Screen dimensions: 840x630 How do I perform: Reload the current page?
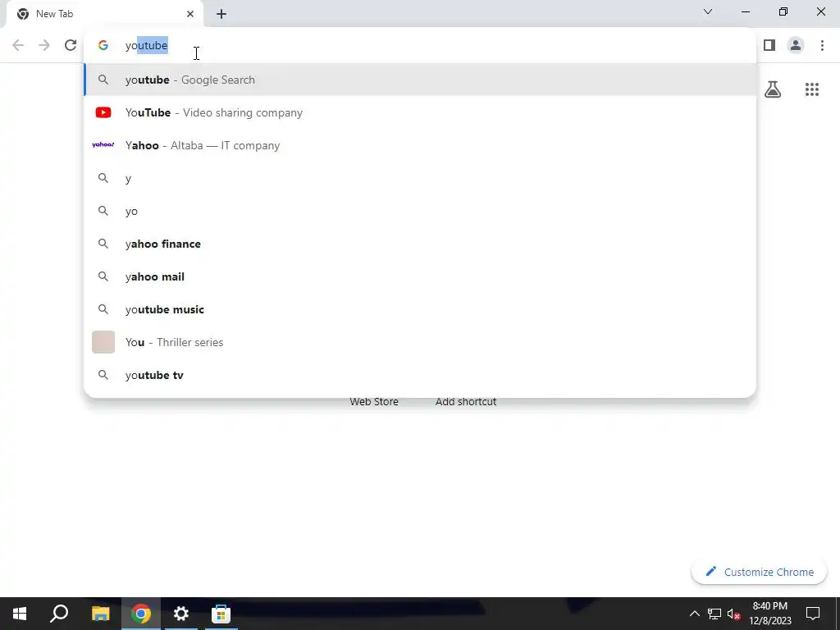click(x=71, y=45)
